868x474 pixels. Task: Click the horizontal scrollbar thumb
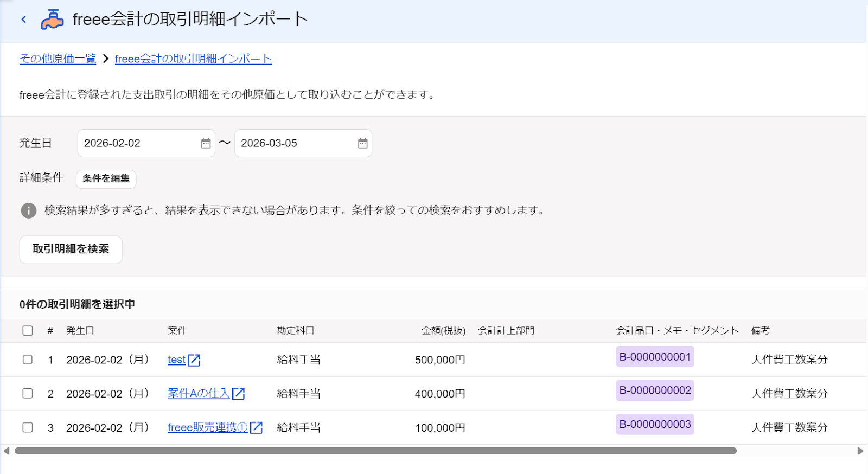click(x=375, y=451)
